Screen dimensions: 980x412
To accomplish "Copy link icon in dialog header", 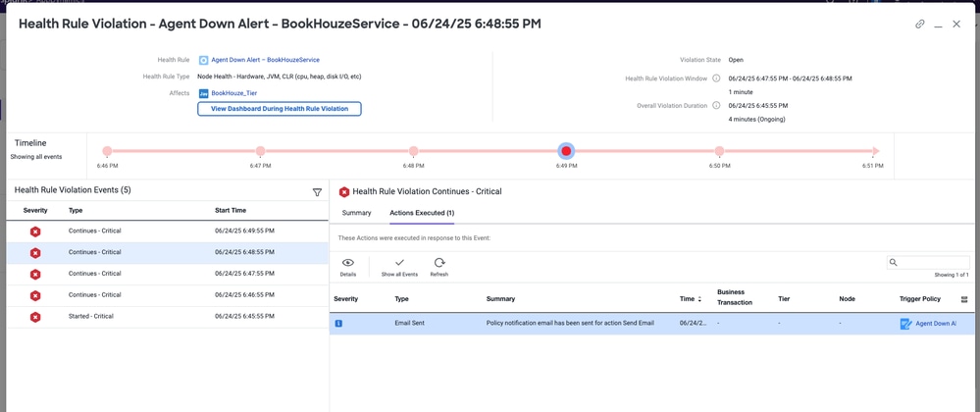I will [919, 25].
